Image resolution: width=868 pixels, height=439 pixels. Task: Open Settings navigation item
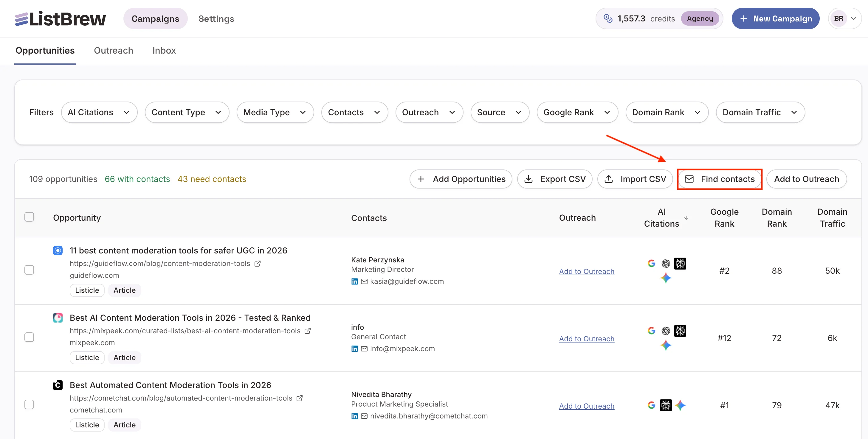[x=216, y=18]
